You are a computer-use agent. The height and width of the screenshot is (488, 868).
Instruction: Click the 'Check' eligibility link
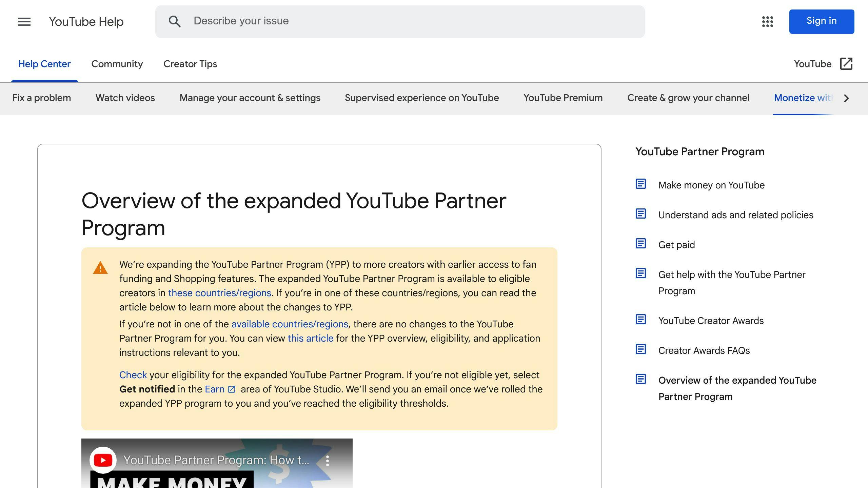[x=133, y=375]
